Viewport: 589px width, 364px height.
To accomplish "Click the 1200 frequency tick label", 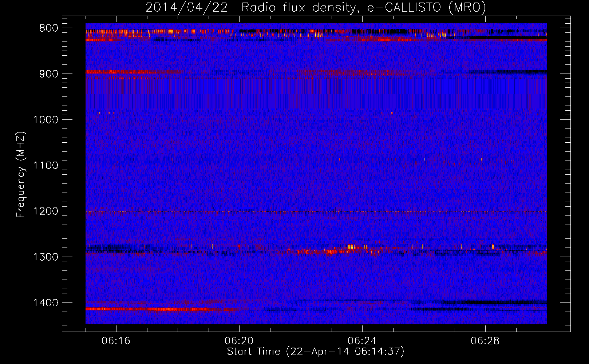I will pos(46,211).
